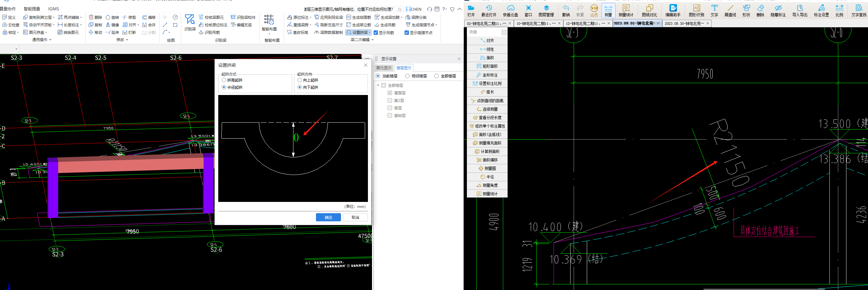Screen dimensions: 868x290
Task: Click the 复制 copy tool in 修改 group
Action: coord(96,25)
